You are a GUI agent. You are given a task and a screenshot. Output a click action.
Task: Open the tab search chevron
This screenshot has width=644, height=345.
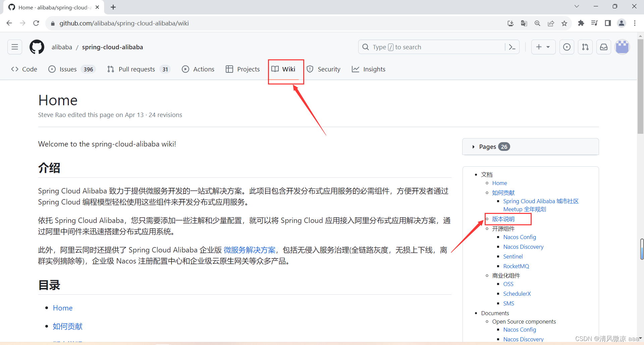tap(577, 6)
